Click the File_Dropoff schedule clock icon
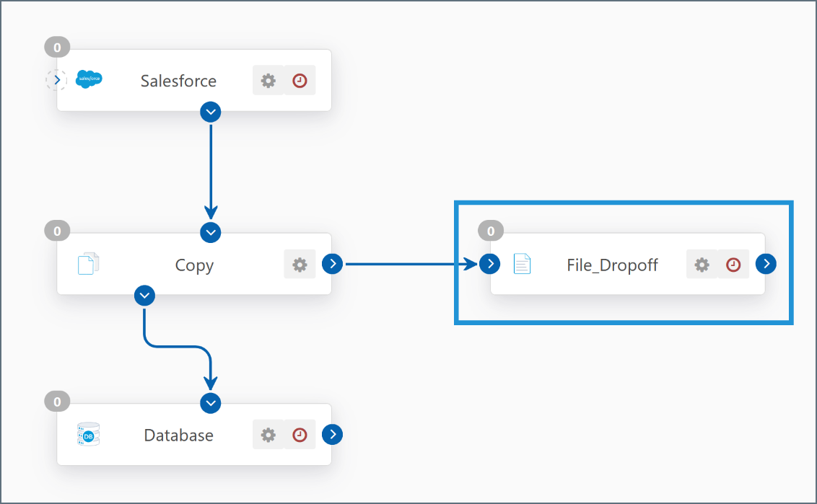This screenshot has width=817, height=504. click(733, 265)
